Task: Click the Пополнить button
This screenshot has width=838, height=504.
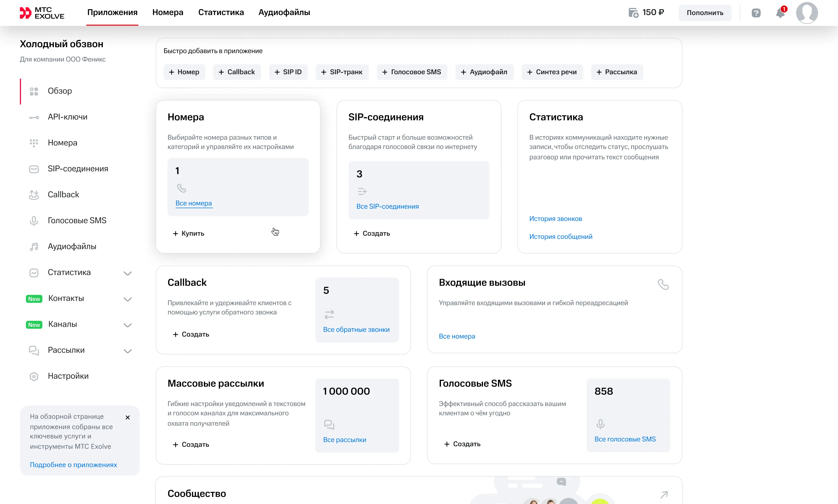Action: pos(705,13)
